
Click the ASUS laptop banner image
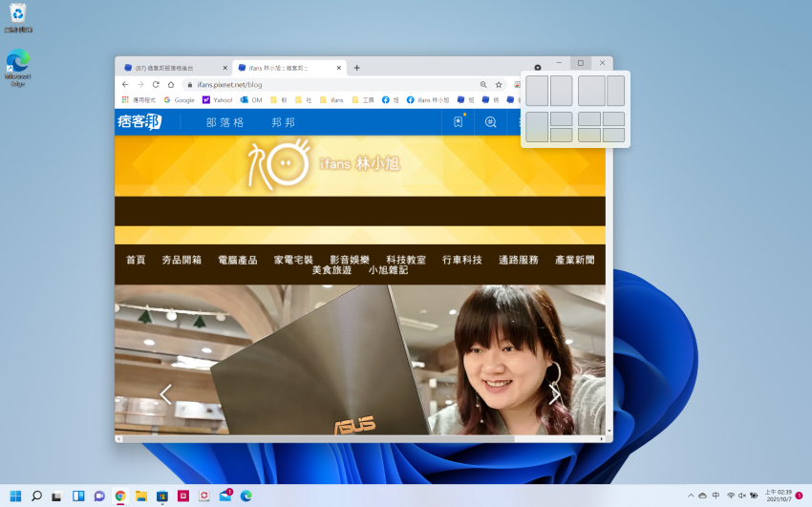click(359, 360)
